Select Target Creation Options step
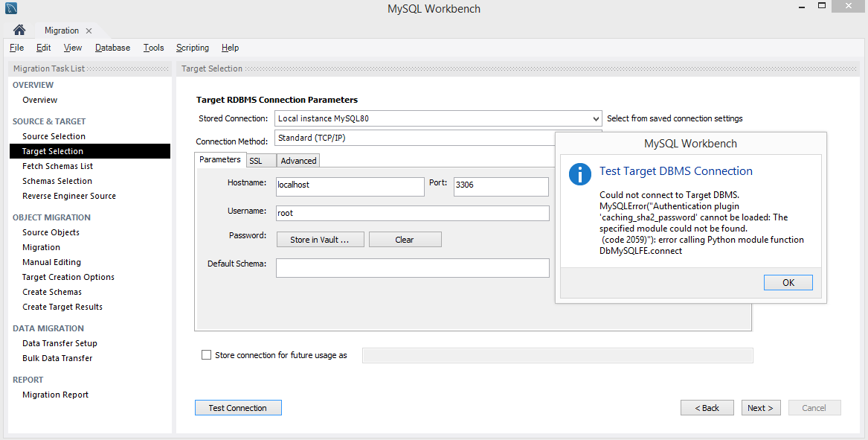Screen dimensions: 868x440 68,277
